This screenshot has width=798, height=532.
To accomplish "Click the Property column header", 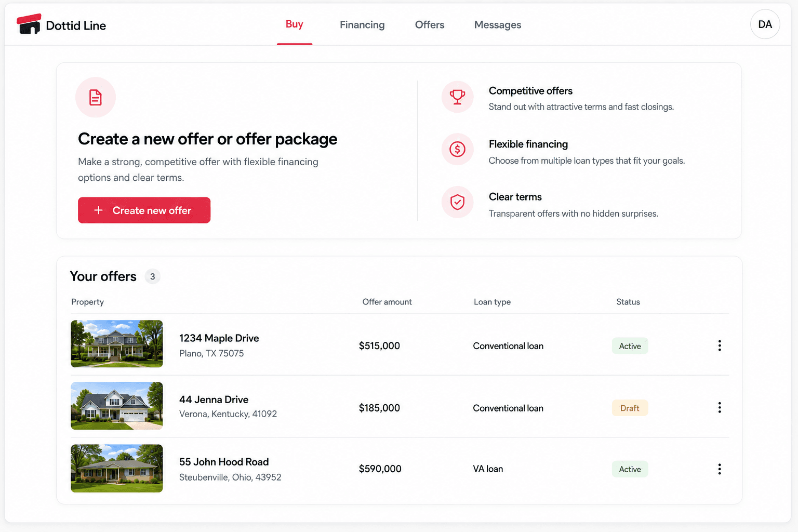I will [87, 302].
